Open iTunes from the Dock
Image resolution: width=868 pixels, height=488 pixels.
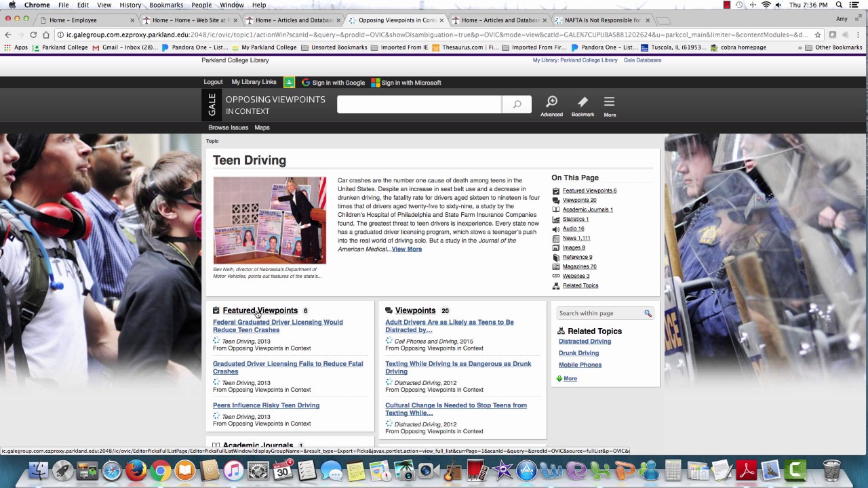(x=233, y=470)
